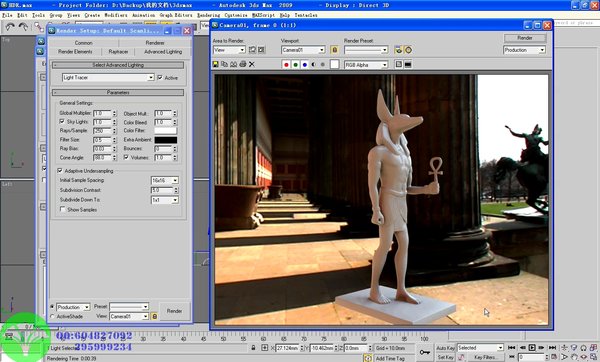600x362 pixels.
Task: Open the Animation menu
Action: pyautogui.click(x=143, y=15)
